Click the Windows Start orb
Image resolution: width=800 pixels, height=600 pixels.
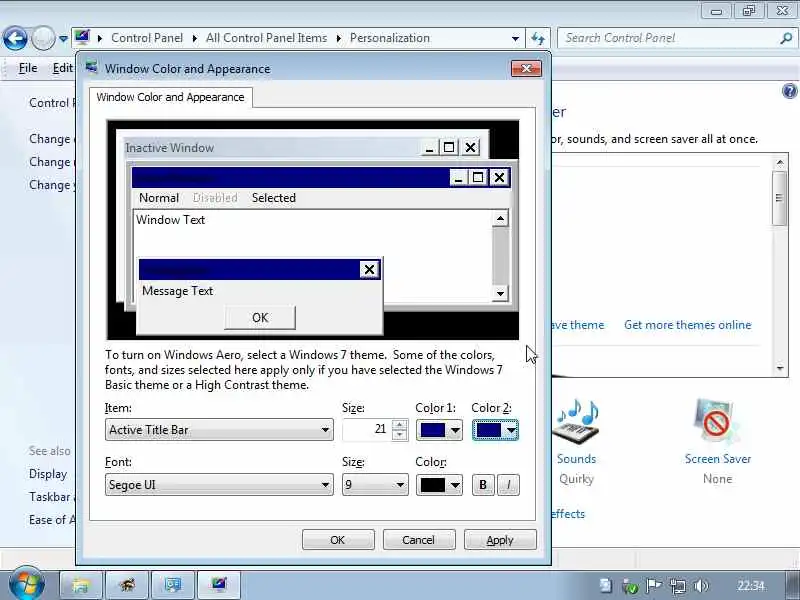tap(27, 584)
